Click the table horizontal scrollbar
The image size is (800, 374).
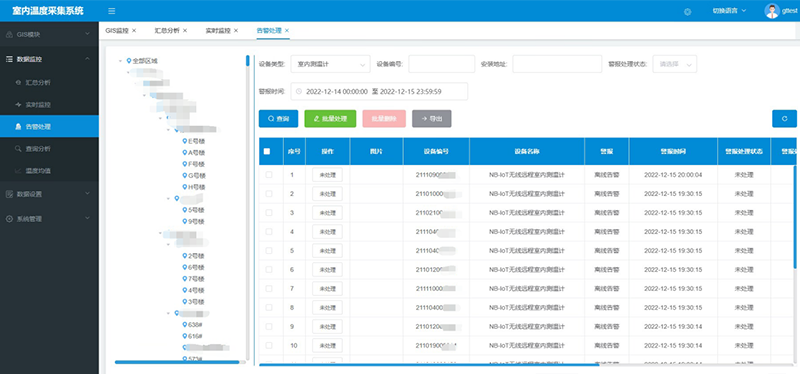429,364
